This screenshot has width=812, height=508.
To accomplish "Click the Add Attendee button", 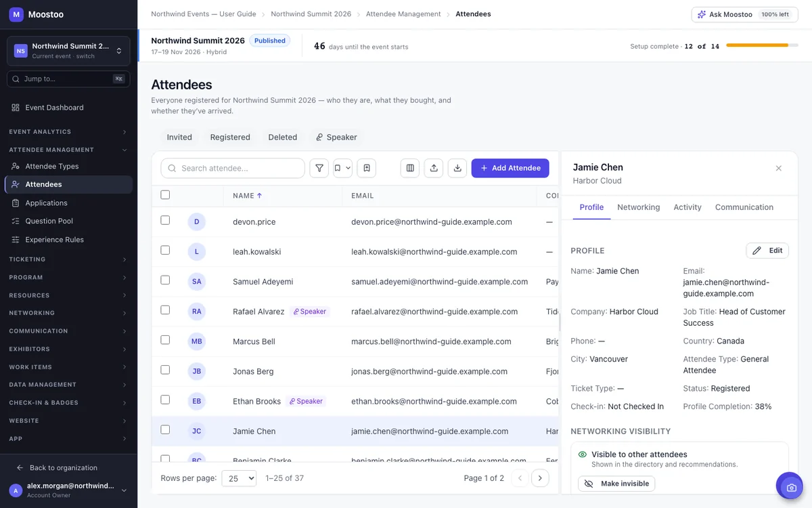I will 510,168.
